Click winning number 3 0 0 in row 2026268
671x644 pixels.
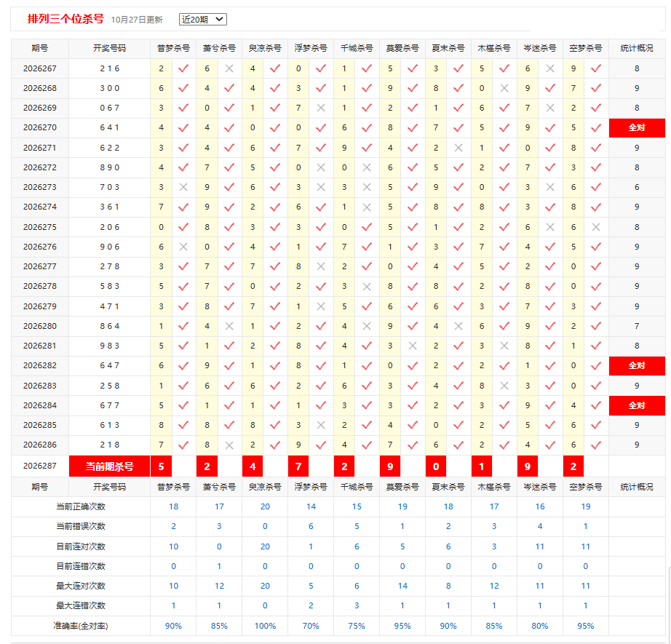pos(110,88)
